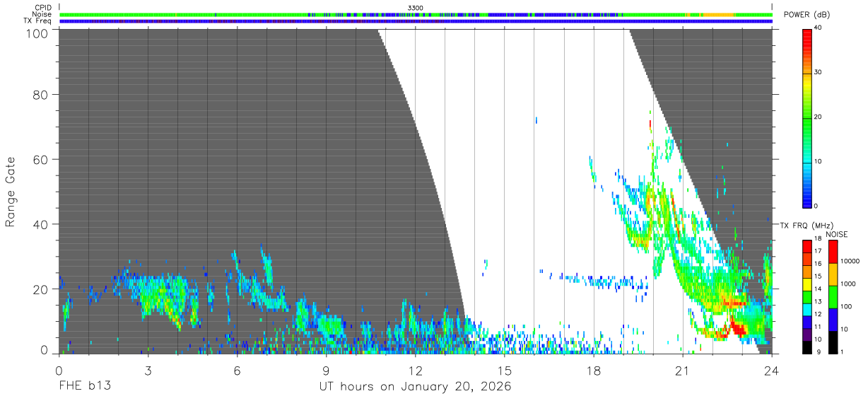Select the cyan 12–13 MHz frequency swatch
868x401 pixels.
(807, 310)
